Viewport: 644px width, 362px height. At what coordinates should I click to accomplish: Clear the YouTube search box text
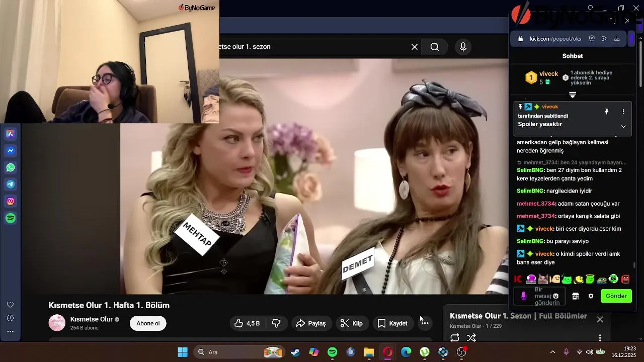point(415,47)
